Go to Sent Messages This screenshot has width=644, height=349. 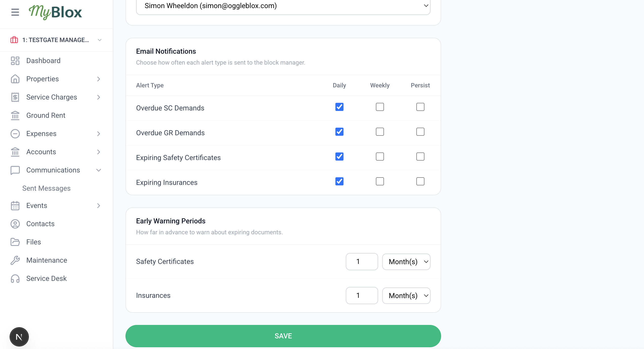click(47, 188)
